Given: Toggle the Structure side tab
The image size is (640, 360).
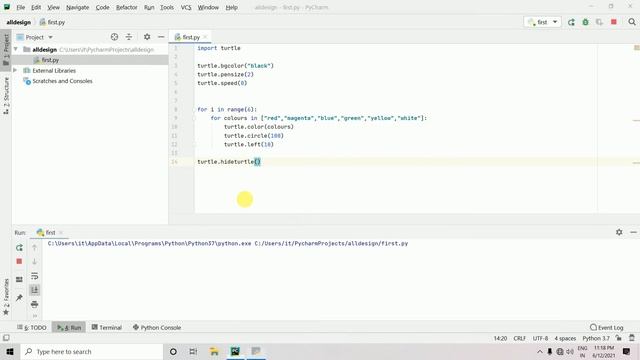Looking at the screenshot, I should point(6,96).
